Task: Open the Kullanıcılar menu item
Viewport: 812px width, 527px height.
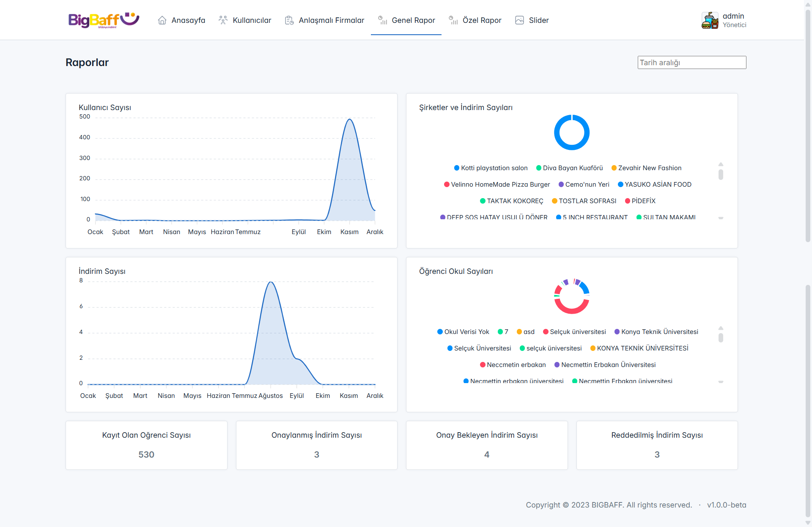Action: 252,20
